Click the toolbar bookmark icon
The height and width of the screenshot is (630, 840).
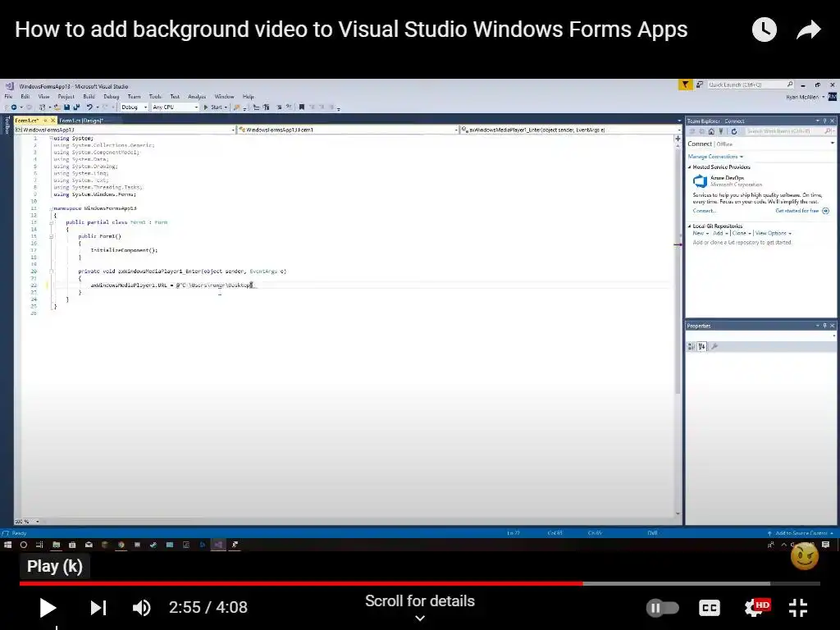pyautogui.click(x=302, y=107)
